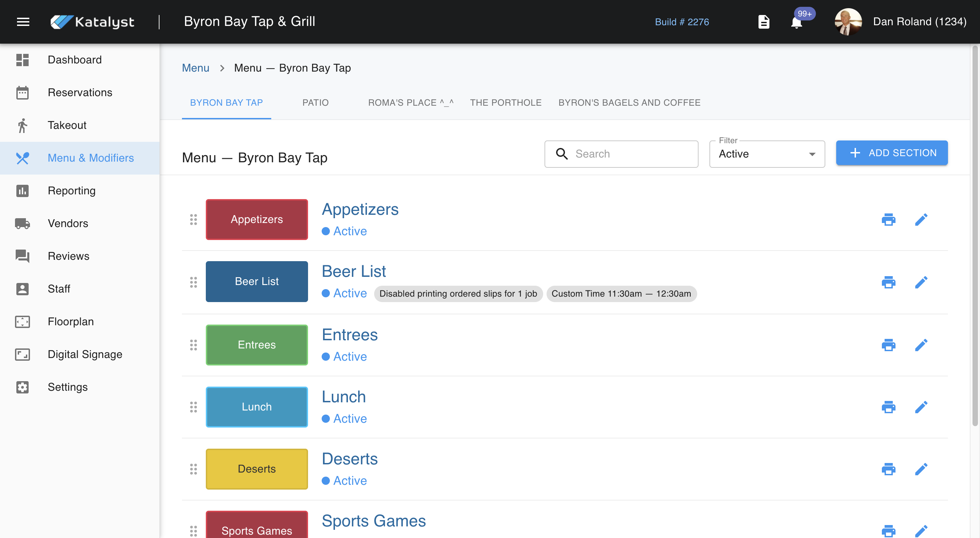Open Reporting in the sidebar

click(x=72, y=191)
